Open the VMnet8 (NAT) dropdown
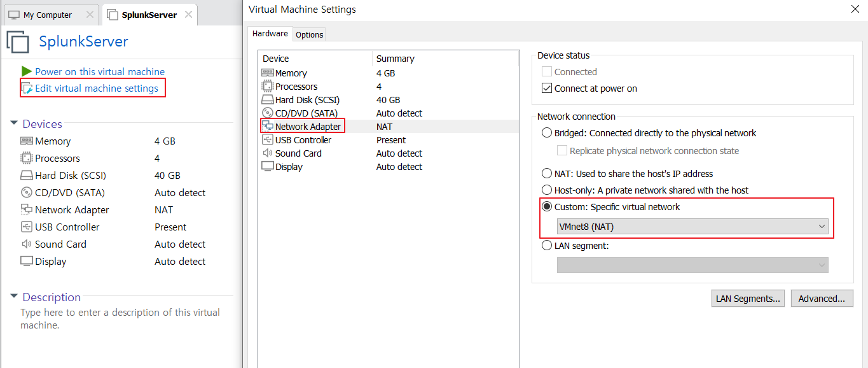Screen dimensions: 868x368 (x=692, y=227)
